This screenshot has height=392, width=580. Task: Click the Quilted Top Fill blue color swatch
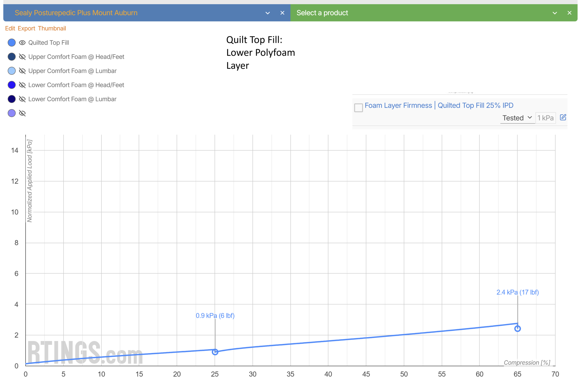pyautogui.click(x=12, y=43)
